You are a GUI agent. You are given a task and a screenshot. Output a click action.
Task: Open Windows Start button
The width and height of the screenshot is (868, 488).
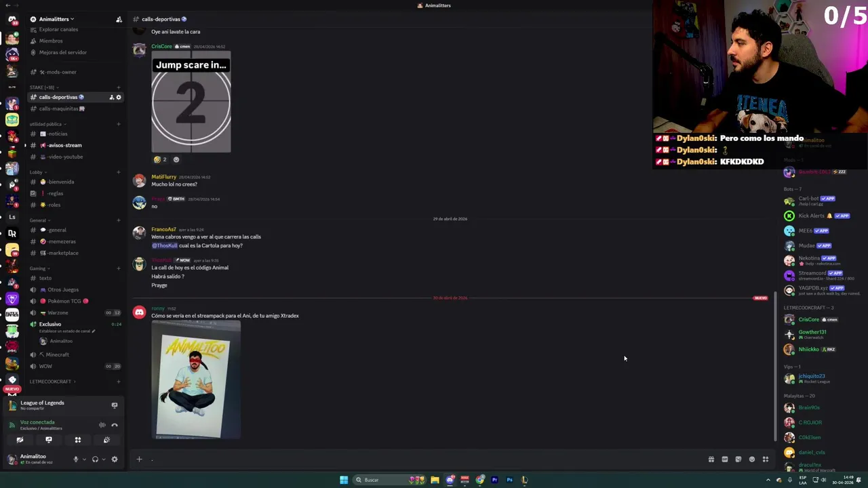click(344, 480)
